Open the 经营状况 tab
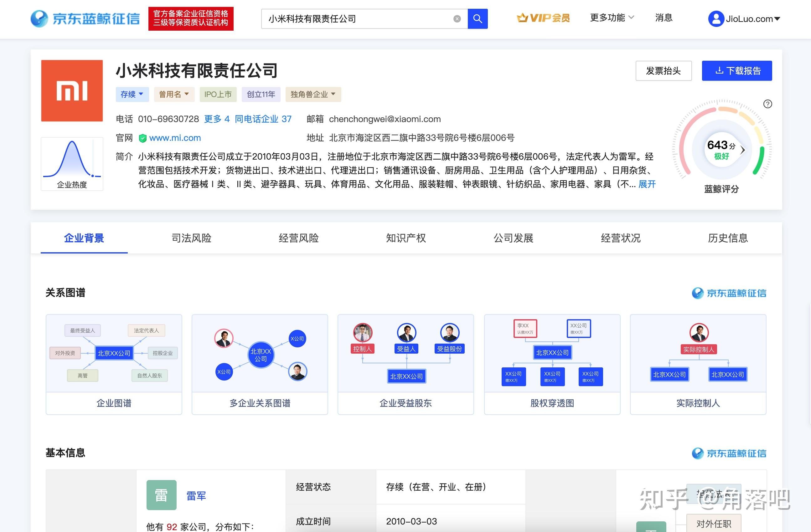 621,238
